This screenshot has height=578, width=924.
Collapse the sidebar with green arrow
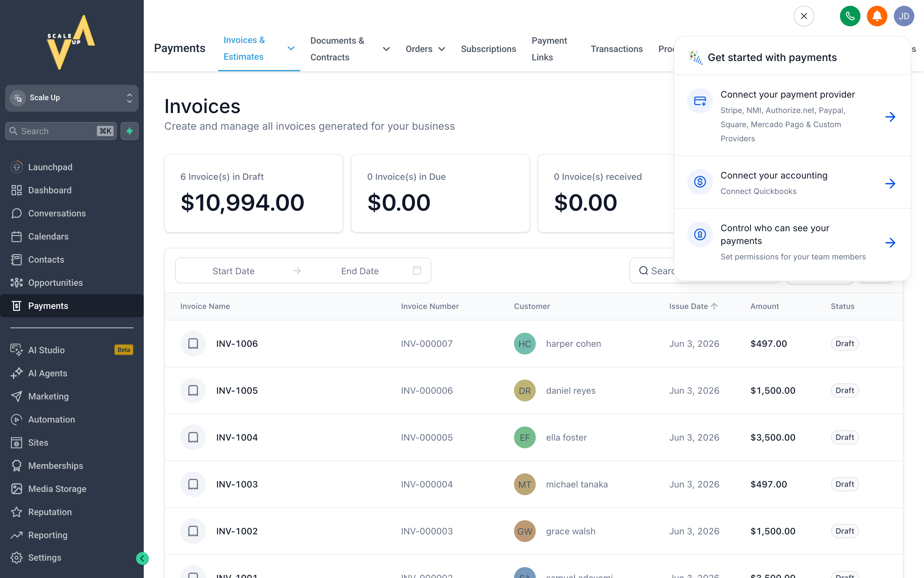click(142, 558)
